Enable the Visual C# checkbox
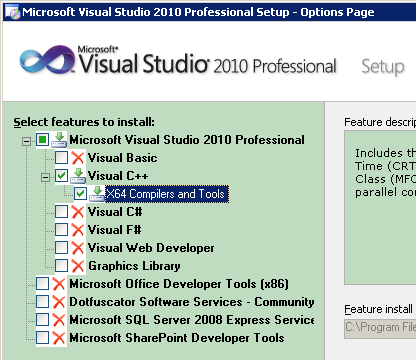This screenshot has width=416, height=360. click(x=62, y=211)
